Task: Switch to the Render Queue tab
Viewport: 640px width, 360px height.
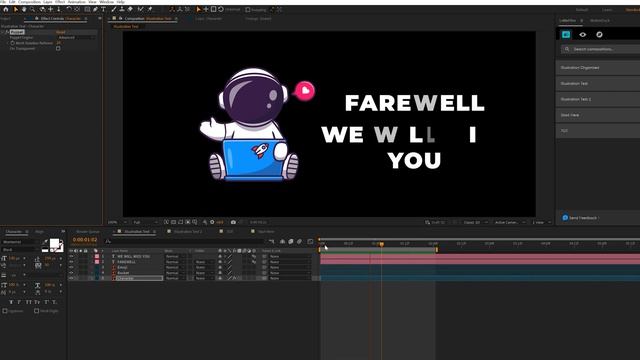Action: pos(87,231)
